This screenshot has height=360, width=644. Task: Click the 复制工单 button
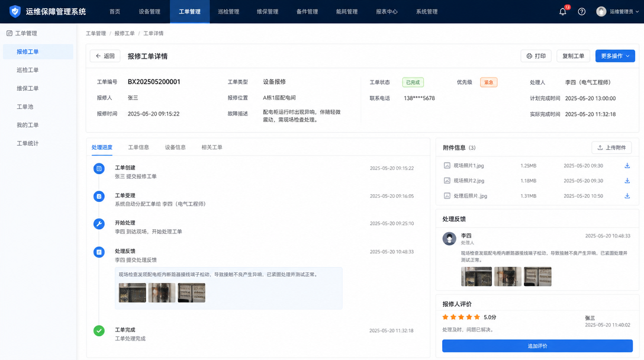574,56
